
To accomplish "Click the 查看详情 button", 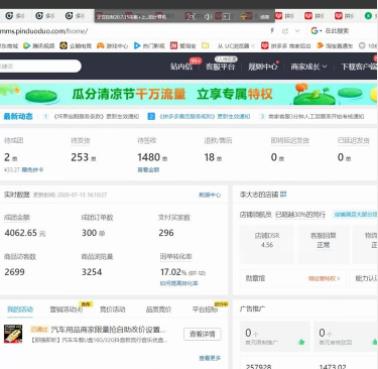I will tap(202, 334).
